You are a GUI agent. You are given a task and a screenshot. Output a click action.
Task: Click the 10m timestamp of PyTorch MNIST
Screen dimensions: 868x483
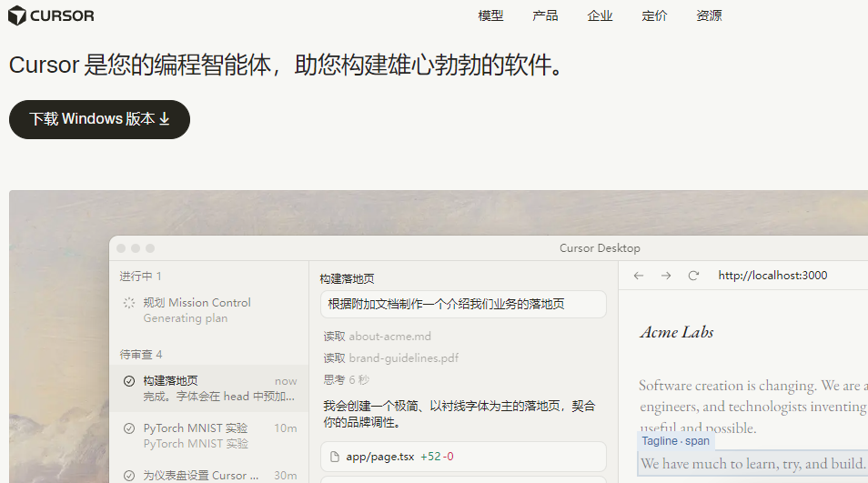[x=286, y=428]
